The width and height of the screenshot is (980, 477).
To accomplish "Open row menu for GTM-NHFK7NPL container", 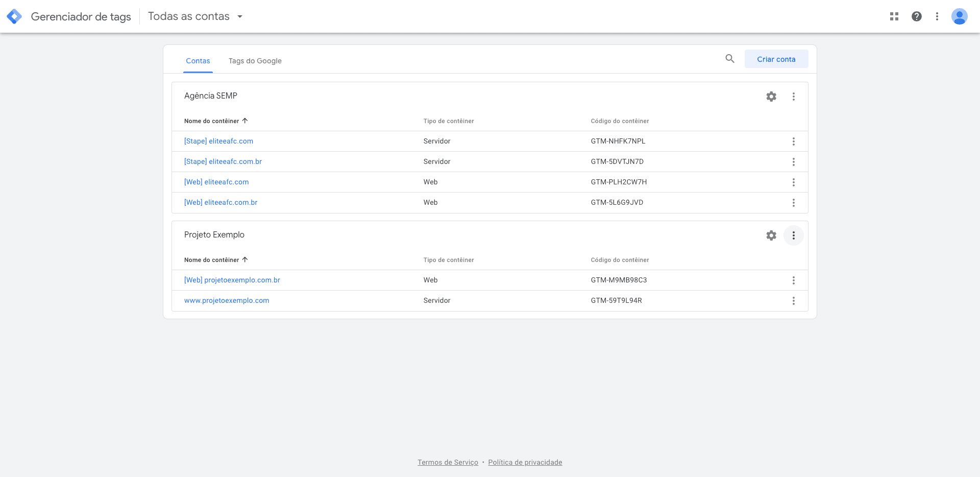I will click(794, 141).
